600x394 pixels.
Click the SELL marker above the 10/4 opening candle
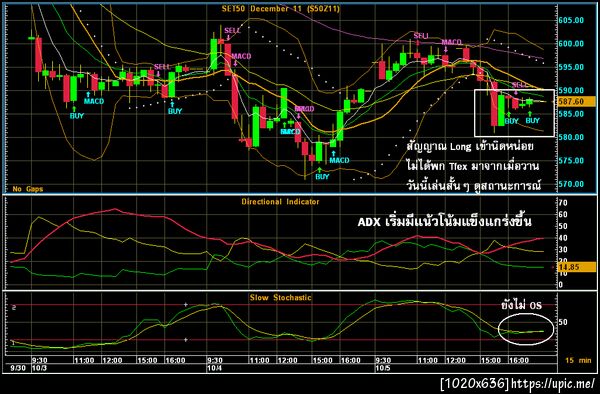232,31
